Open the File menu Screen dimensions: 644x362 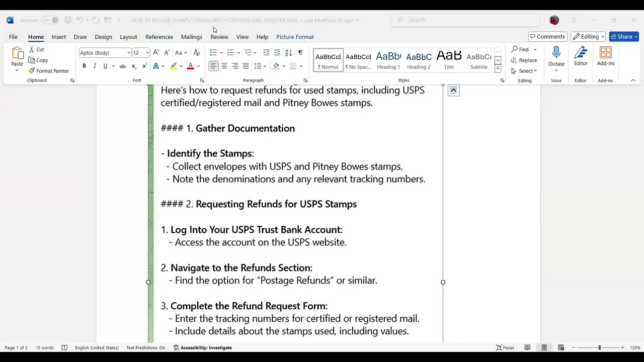tap(13, 37)
